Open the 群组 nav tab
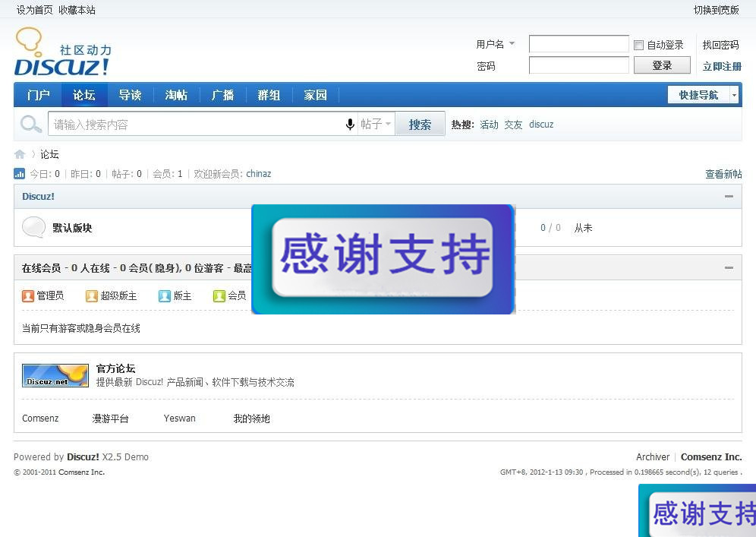The image size is (756, 537). (269, 95)
